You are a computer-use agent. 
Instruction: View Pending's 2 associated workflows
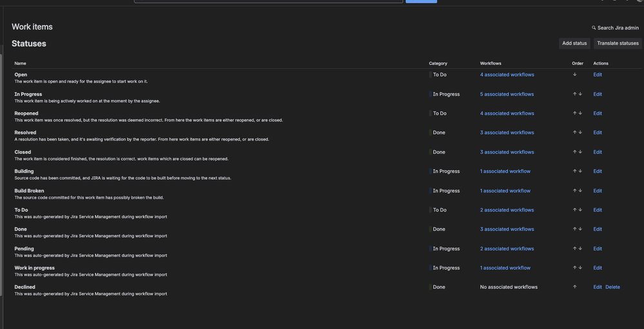tap(507, 249)
